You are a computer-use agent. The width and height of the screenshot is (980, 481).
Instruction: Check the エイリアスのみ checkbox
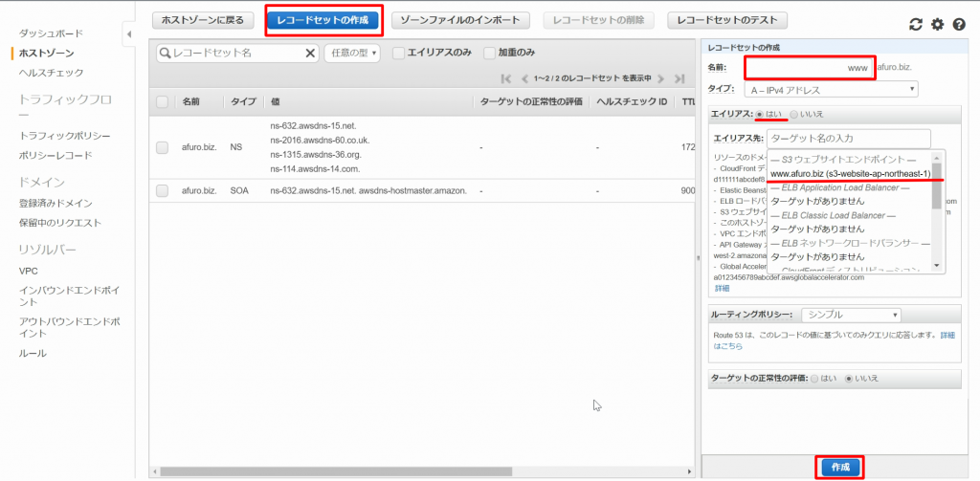(398, 54)
